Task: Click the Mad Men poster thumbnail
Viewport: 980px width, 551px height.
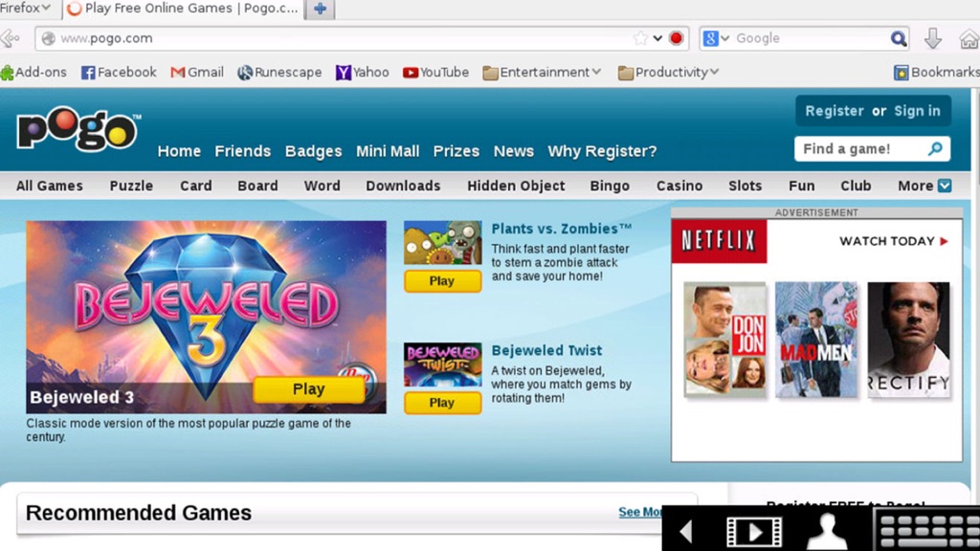Action: [x=816, y=340]
